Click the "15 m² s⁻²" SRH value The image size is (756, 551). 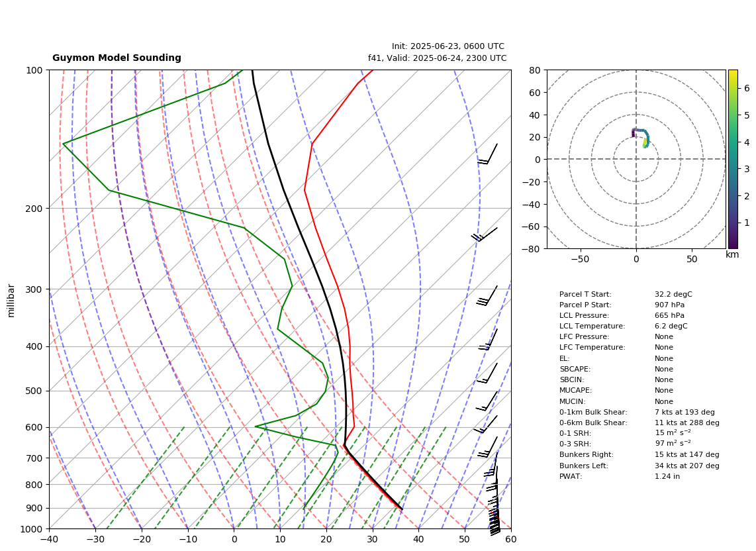[673, 432]
